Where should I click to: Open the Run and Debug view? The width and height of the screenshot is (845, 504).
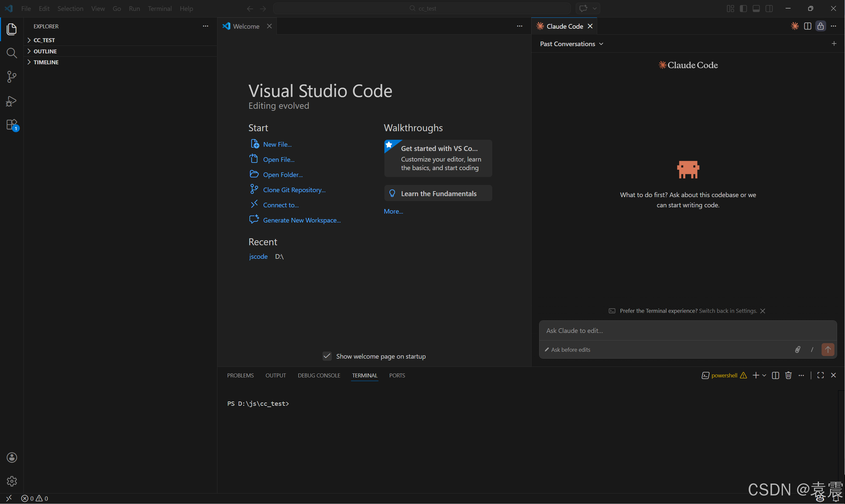[12, 101]
